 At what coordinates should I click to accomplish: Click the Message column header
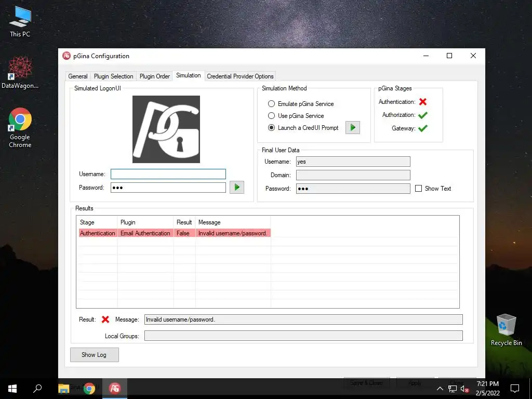click(x=233, y=222)
